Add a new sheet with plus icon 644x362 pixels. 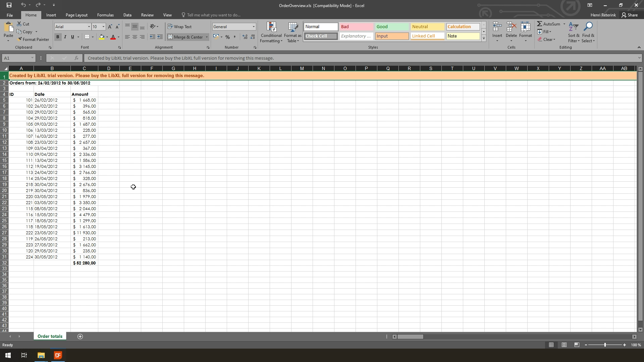(x=80, y=337)
